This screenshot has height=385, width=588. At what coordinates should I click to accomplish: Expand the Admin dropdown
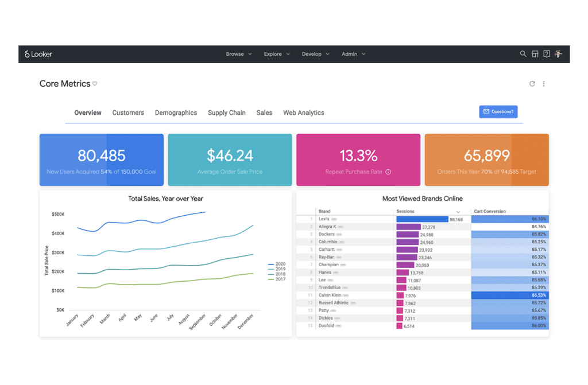coord(353,54)
